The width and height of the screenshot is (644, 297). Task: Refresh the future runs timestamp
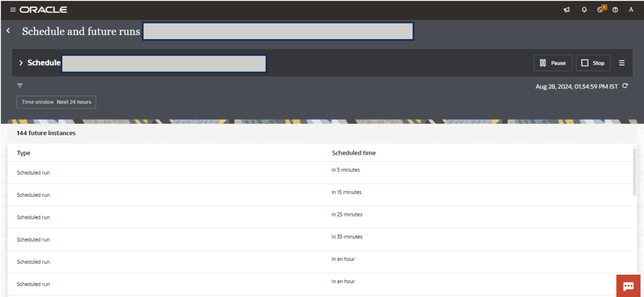point(625,85)
